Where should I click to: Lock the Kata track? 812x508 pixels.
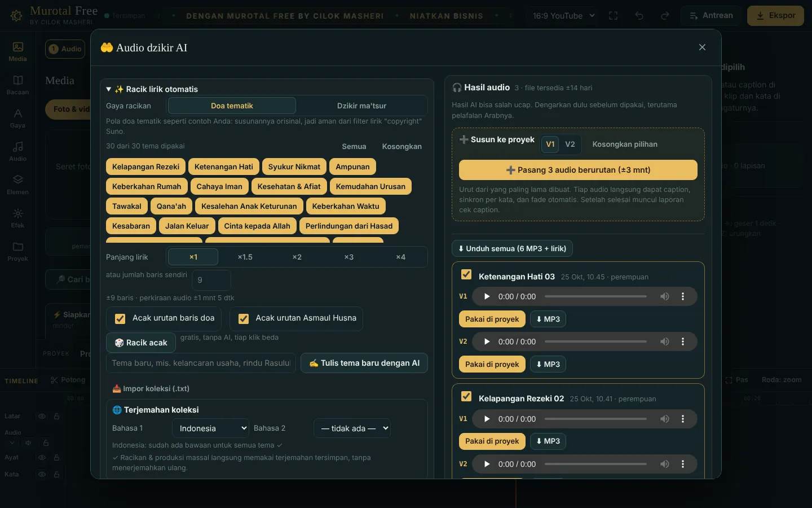pyautogui.click(x=56, y=475)
